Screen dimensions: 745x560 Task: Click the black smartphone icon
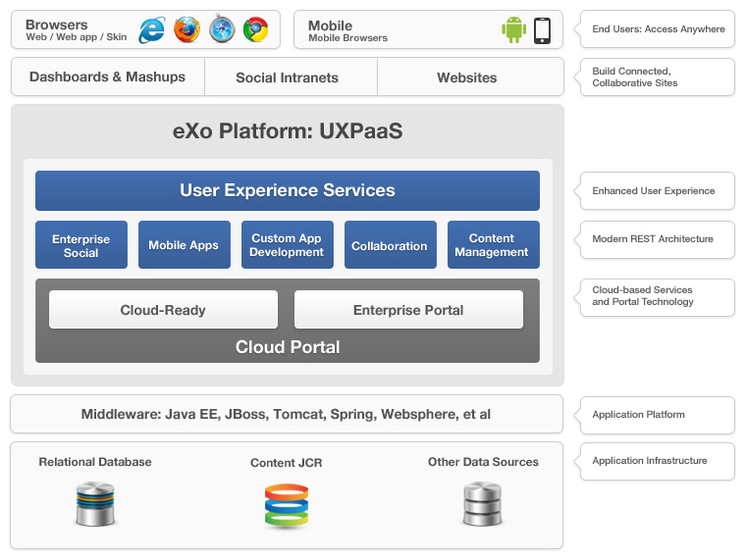[x=542, y=30]
